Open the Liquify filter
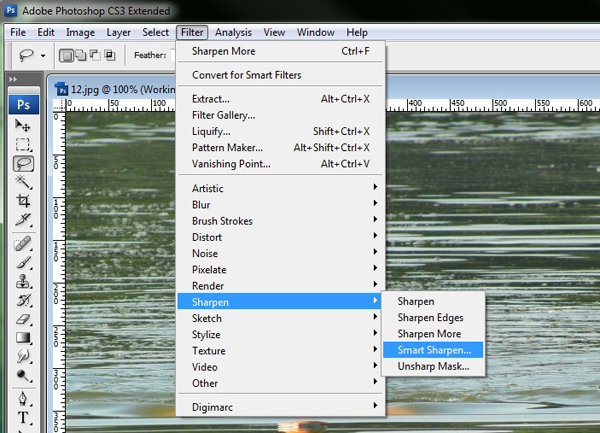Screen dimensions: 600x433 coord(280,132)
